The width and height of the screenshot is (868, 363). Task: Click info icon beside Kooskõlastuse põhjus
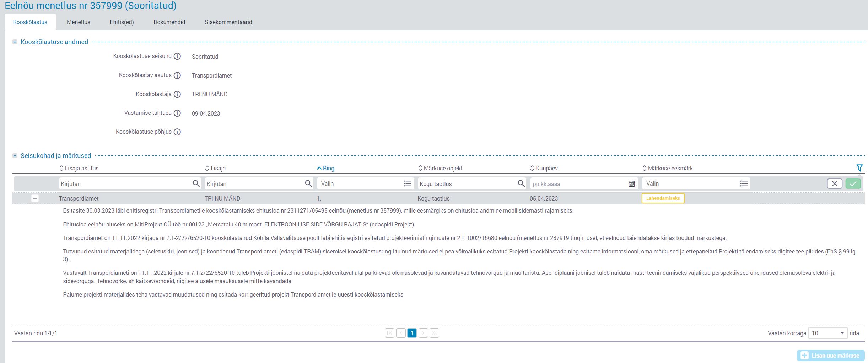pyautogui.click(x=177, y=132)
